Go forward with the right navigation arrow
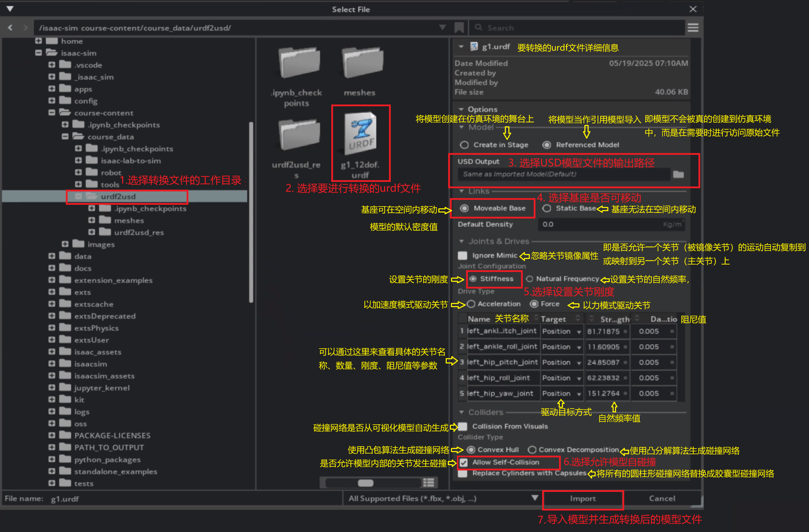Image resolution: width=809 pixels, height=532 pixels. (x=25, y=27)
